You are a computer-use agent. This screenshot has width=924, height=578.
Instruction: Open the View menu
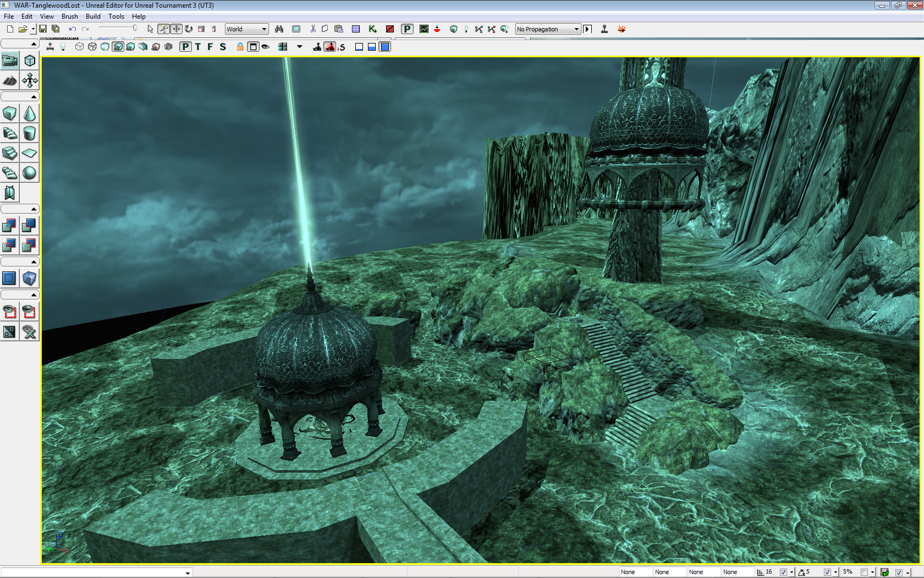47,17
